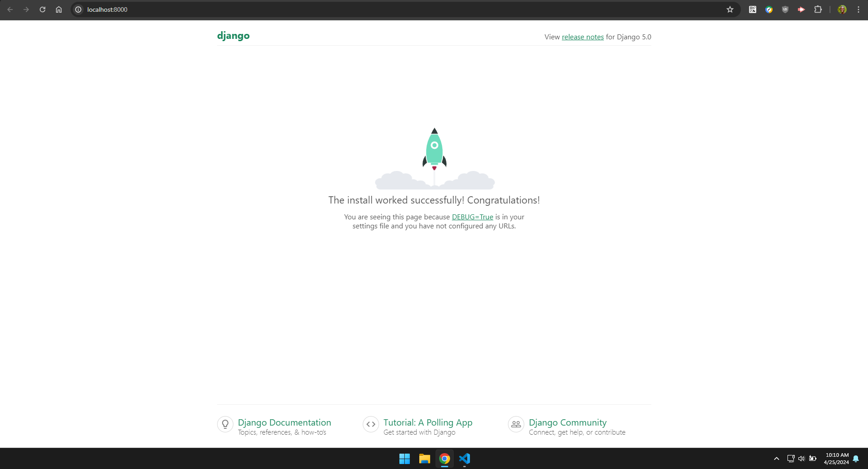The image size is (868, 469).
Task: Open the notifications bell in the tray
Action: point(856,459)
